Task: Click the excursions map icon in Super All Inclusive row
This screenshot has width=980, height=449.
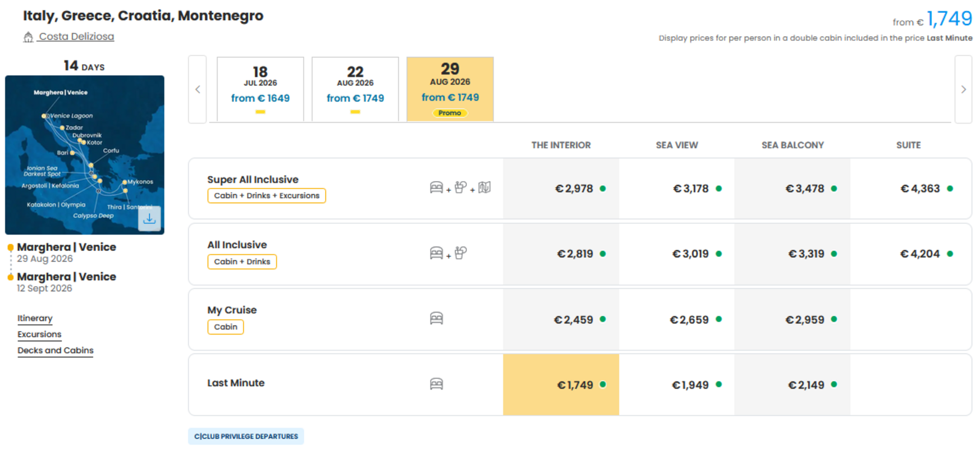Action: point(484,187)
